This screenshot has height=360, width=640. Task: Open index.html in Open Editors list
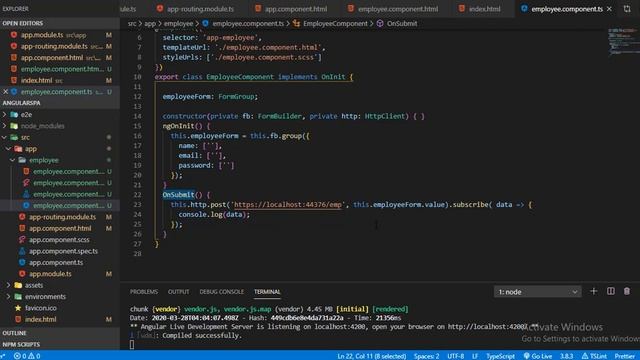click(59, 81)
